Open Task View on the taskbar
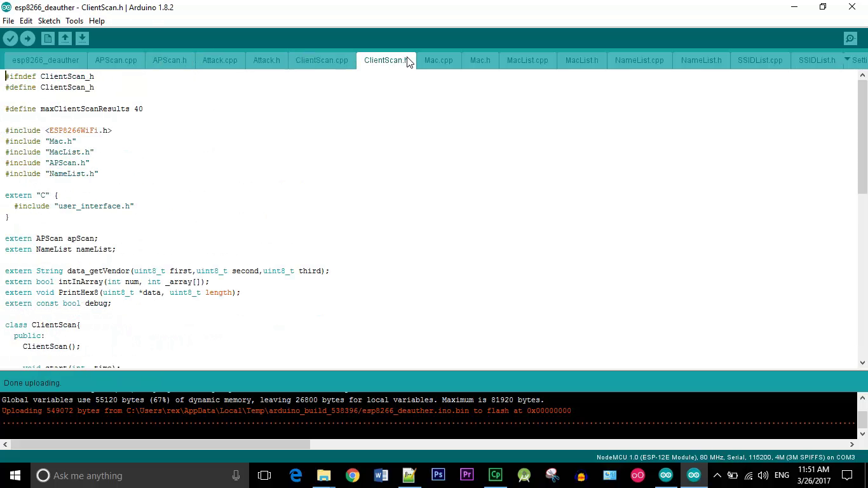868x488 pixels. pos(264,475)
